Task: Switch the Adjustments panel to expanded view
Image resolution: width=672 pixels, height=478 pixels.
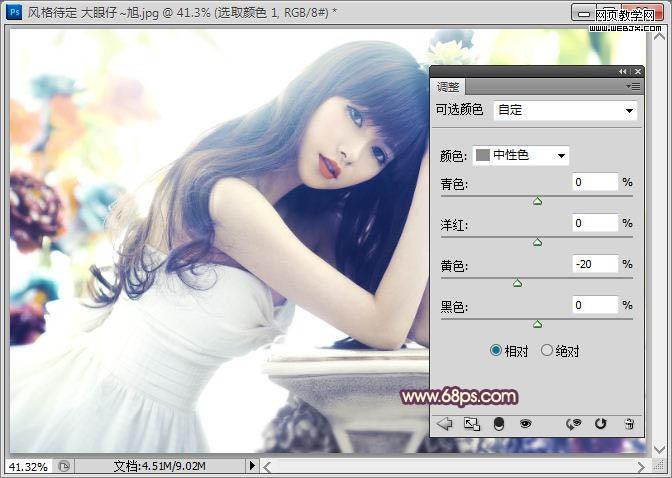Action: coord(472,424)
